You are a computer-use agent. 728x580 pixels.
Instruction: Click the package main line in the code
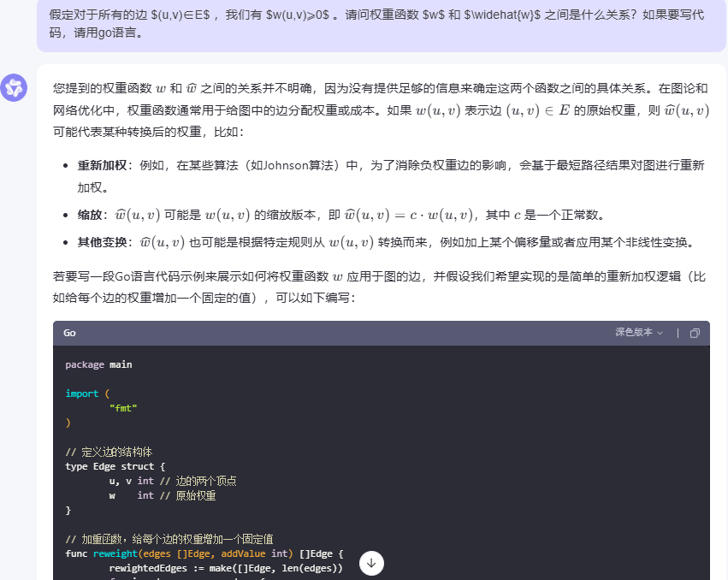(x=100, y=364)
